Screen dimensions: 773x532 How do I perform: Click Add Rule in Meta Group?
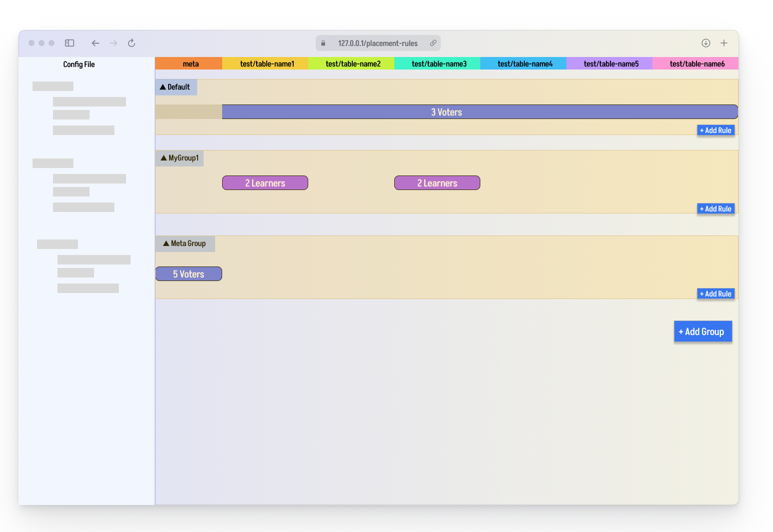tap(716, 294)
